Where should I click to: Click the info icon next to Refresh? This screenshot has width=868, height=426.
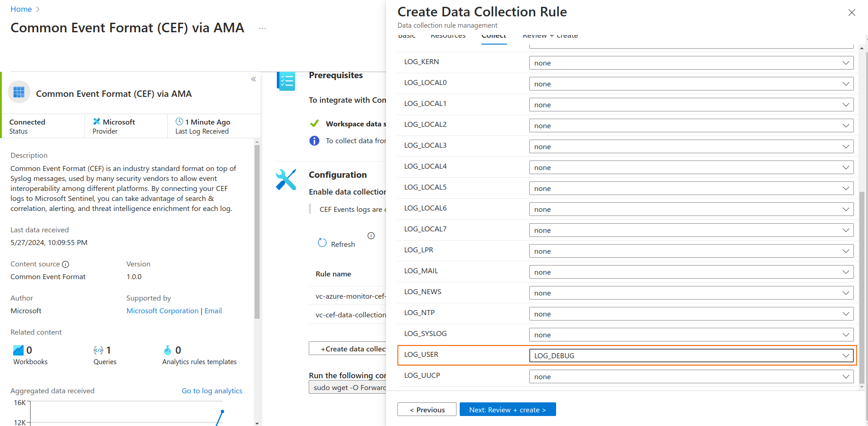(x=371, y=236)
